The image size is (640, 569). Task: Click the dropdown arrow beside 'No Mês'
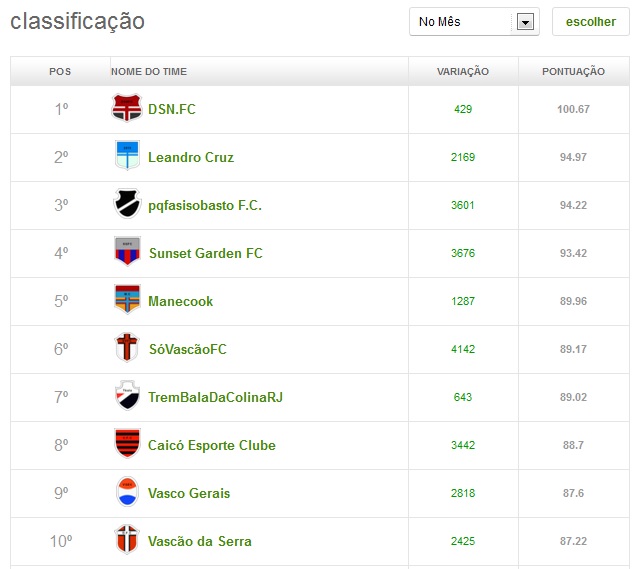[x=526, y=22]
